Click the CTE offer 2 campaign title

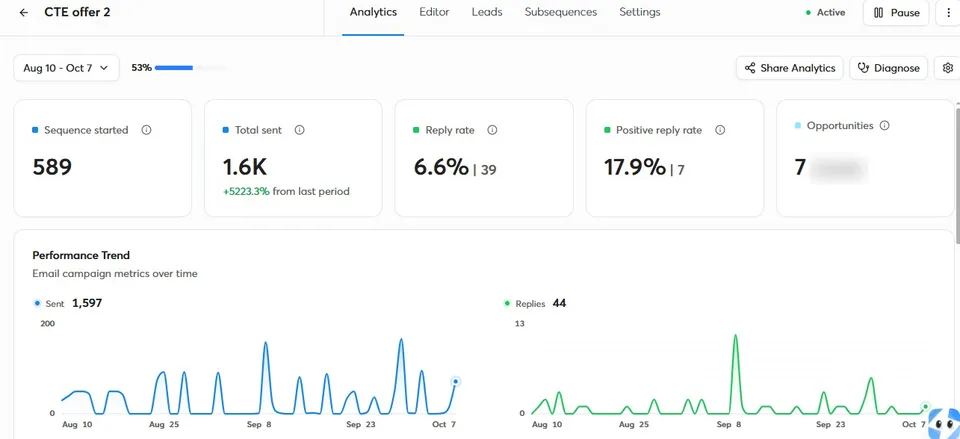click(x=77, y=12)
